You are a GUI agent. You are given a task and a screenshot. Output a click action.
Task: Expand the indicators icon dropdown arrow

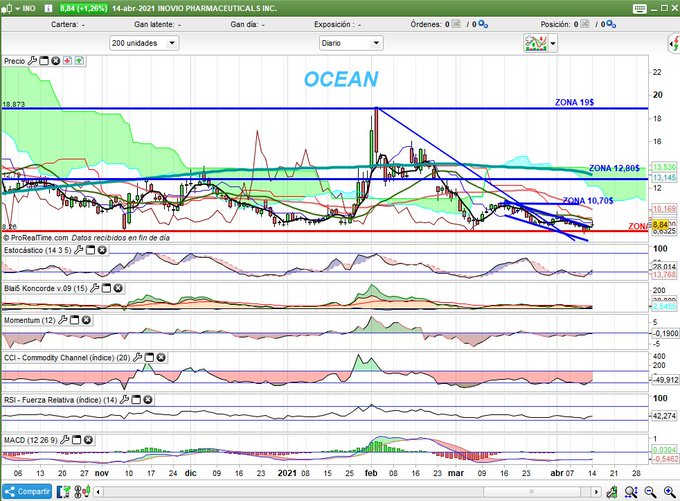[x=553, y=43]
